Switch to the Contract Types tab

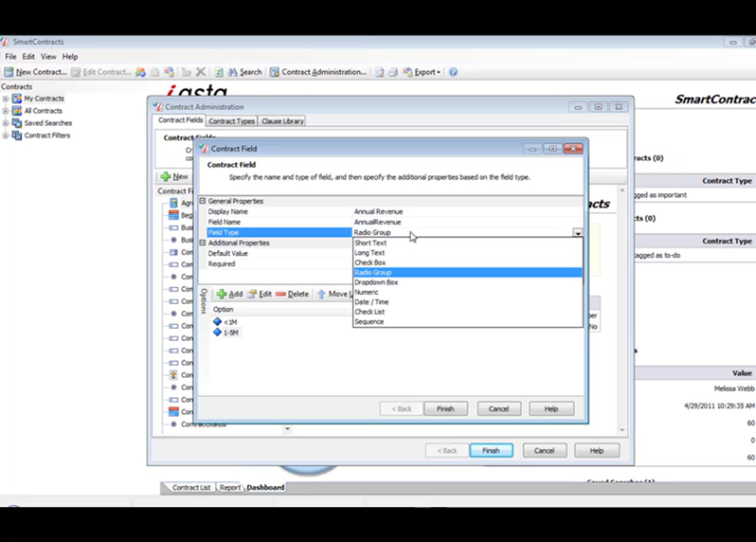pyautogui.click(x=231, y=121)
